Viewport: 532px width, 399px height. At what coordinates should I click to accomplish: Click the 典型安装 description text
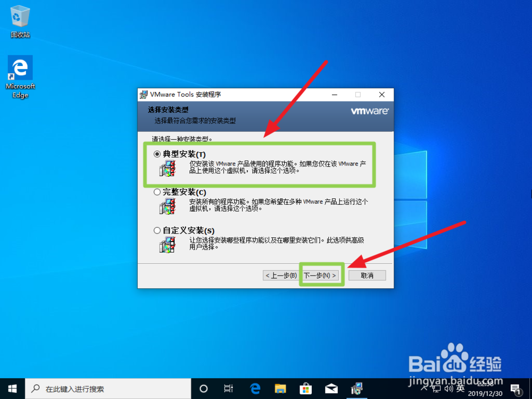coord(278,167)
